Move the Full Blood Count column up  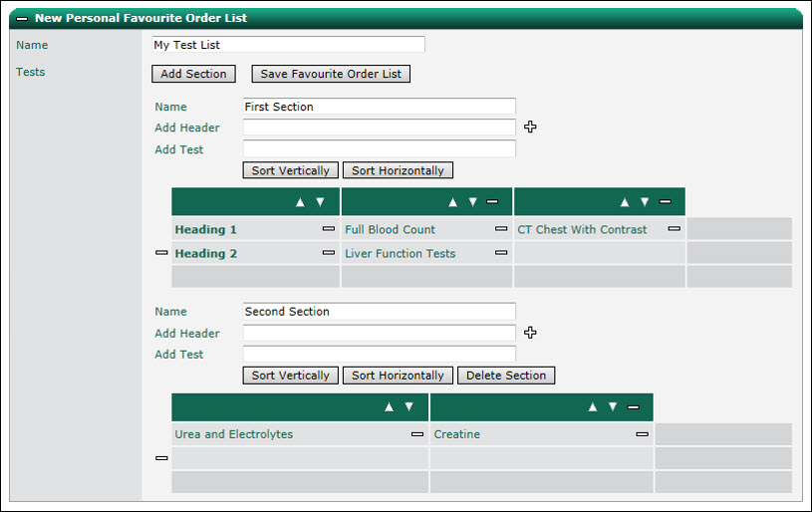click(452, 202)
